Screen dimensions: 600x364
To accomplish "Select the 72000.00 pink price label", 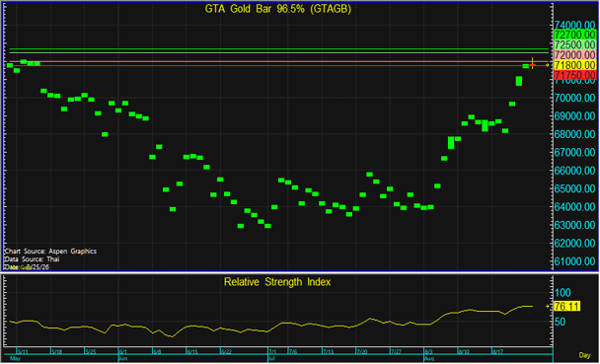I will (574, 55).
